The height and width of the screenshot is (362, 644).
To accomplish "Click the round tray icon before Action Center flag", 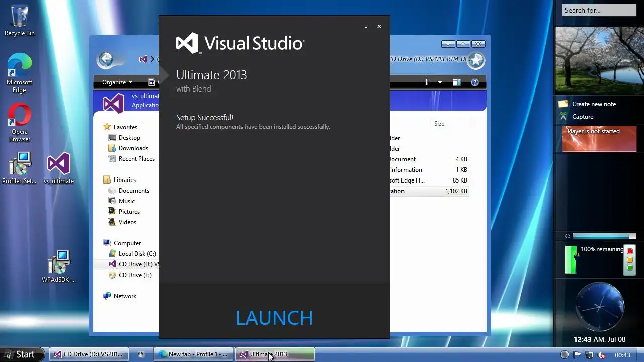I will tap(565, 355).
